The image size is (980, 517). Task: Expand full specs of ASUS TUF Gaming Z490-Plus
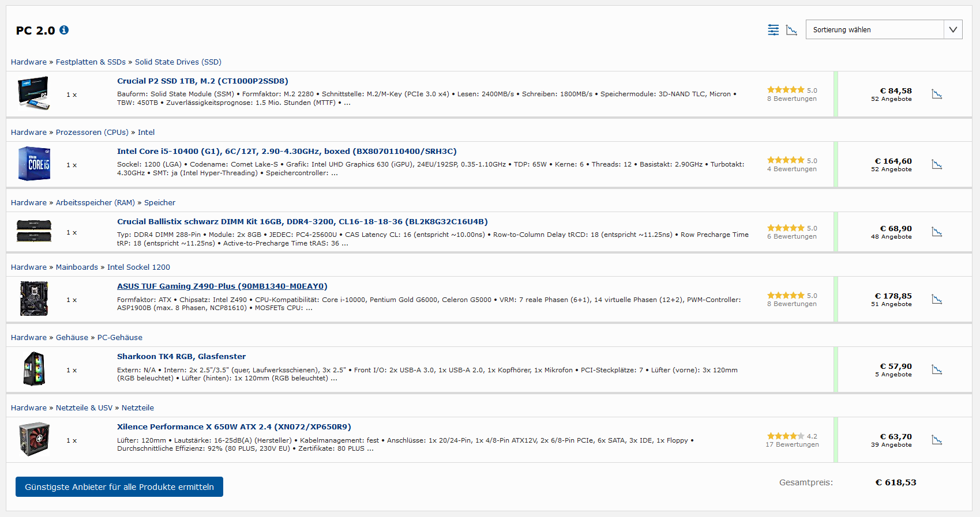[x=309, y=308]
